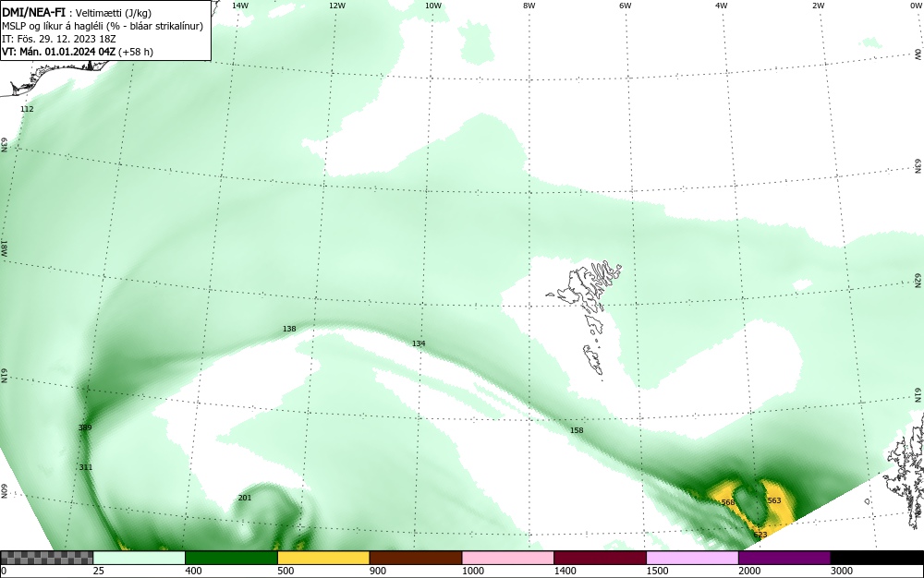Image resolution: width=924 pixels, height=578 pixels.
Task: Click the 61N label on right edge
Action: tap(918, 395)
